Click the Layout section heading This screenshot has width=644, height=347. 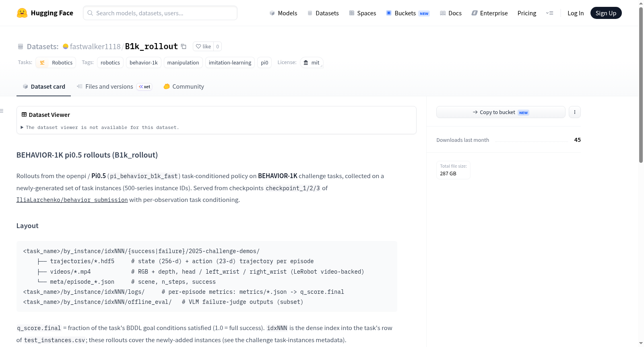27,226
